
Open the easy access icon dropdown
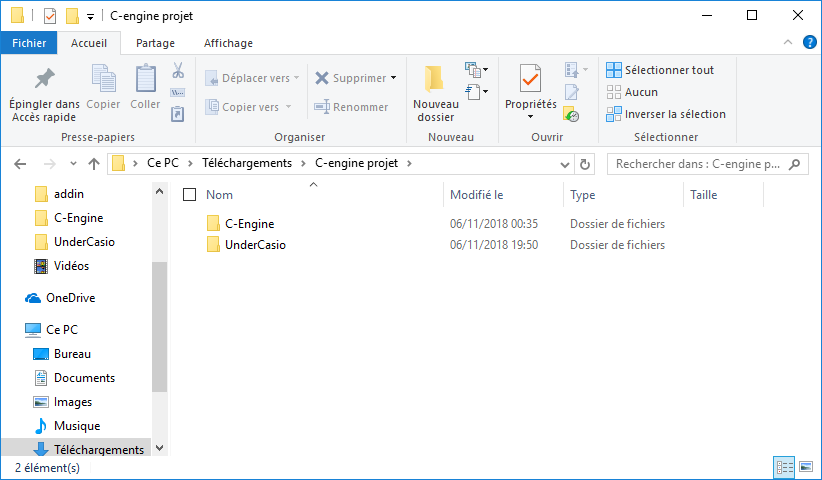click(x=476, y=92)
